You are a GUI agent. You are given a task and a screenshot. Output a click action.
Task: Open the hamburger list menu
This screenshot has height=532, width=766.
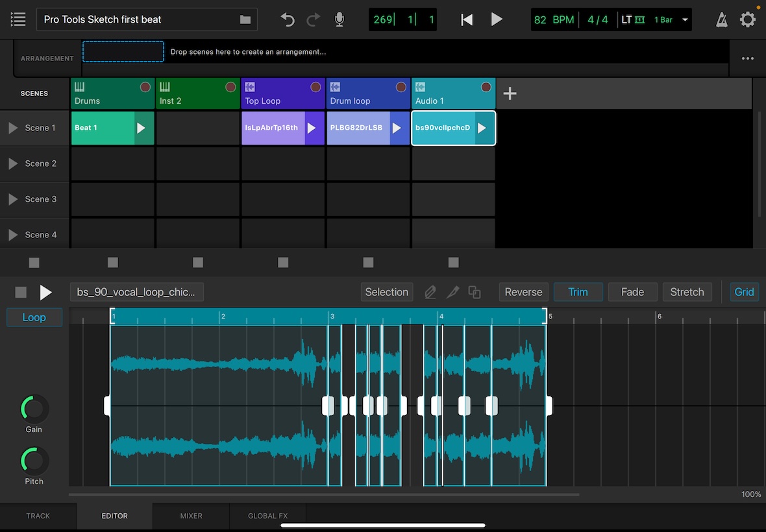[x=18, y=19]
